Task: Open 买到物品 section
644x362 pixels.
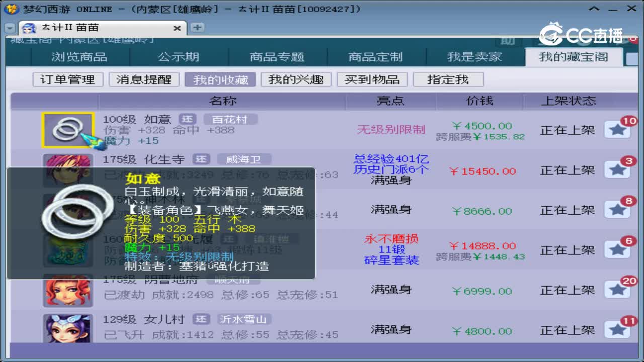Action: 372,79
